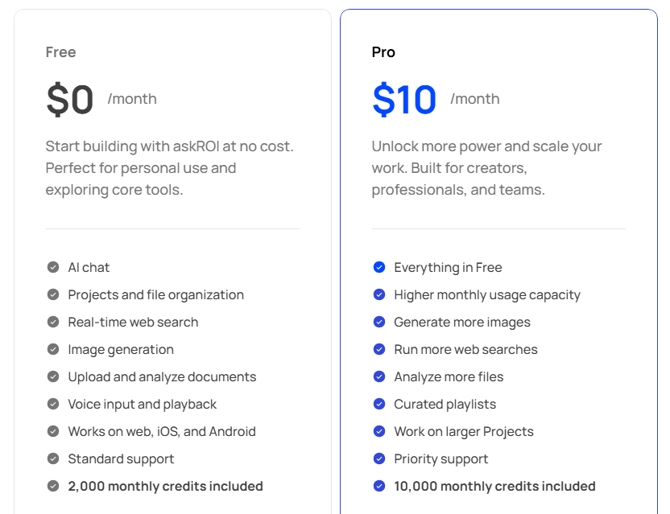
Task: Click blue checkmark beside 10,000 monthly credits
Action: (379, 486)
